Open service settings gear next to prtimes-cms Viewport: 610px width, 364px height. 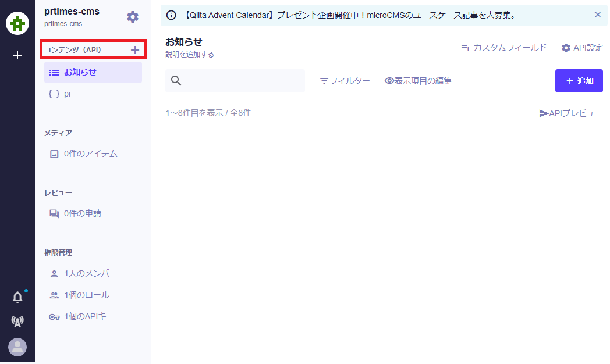pos(133,17)
